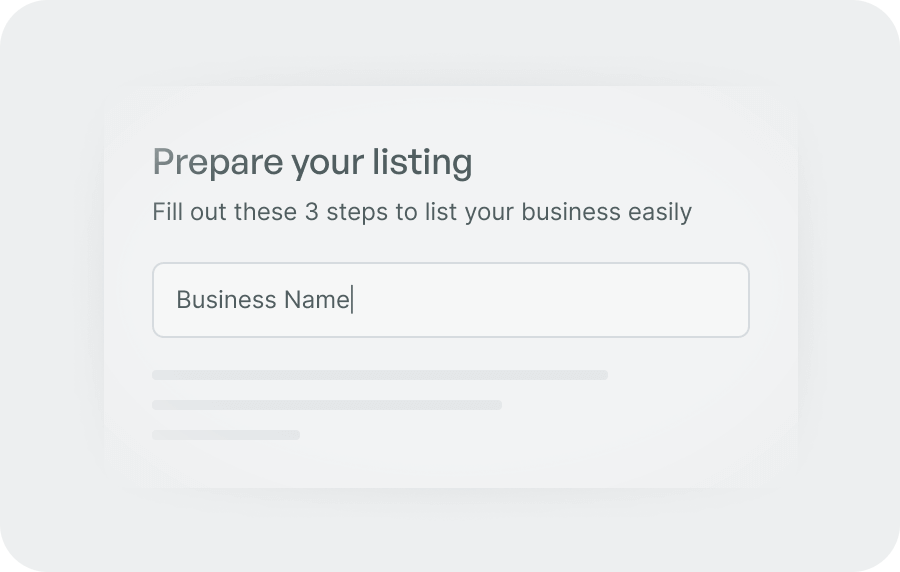Viewport: 900px width, 572px height.
Task: Click the word "Business" inside the input
Action: click(x=226, y=300)
